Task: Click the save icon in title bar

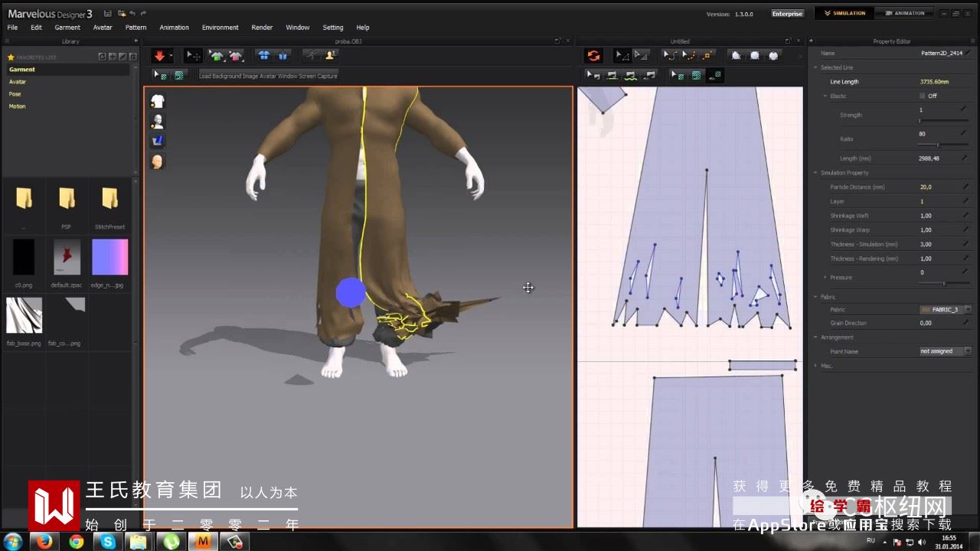Action: tap(108, 14)
